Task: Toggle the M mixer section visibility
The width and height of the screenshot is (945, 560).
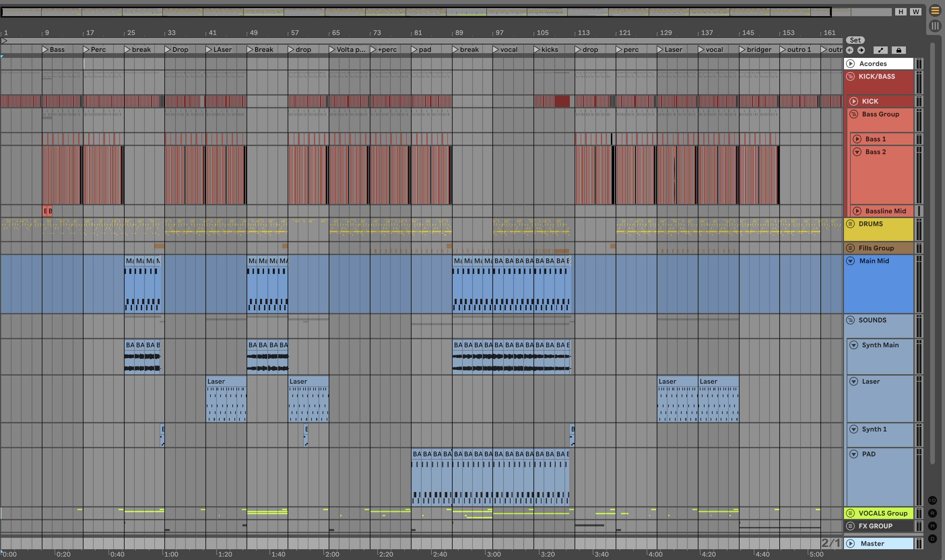Action: tap(933, 526)
